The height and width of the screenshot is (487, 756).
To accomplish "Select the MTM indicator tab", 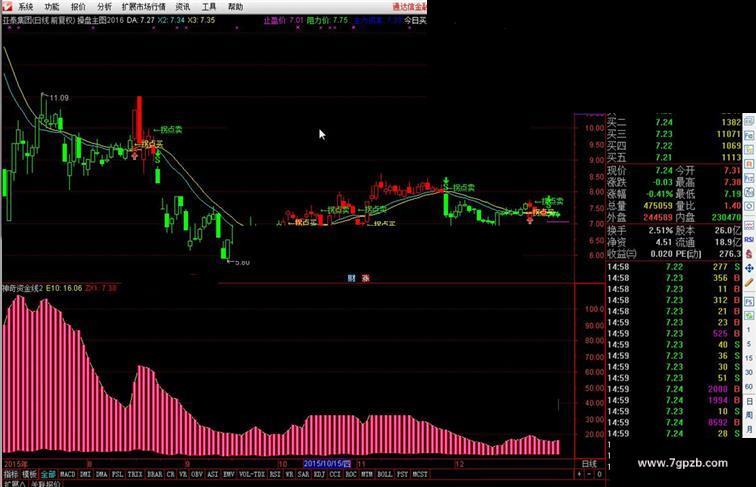I will (x=367, y=474).
